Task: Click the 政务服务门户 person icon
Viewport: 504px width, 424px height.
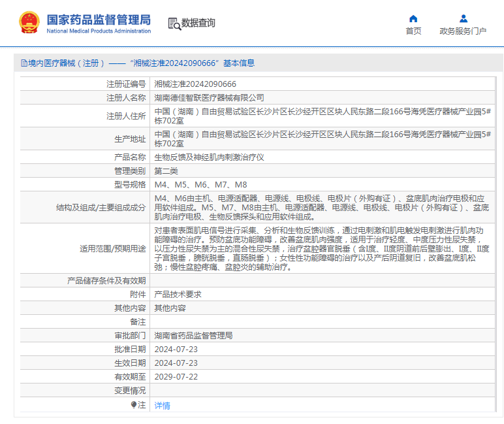Action: [463, 18]
